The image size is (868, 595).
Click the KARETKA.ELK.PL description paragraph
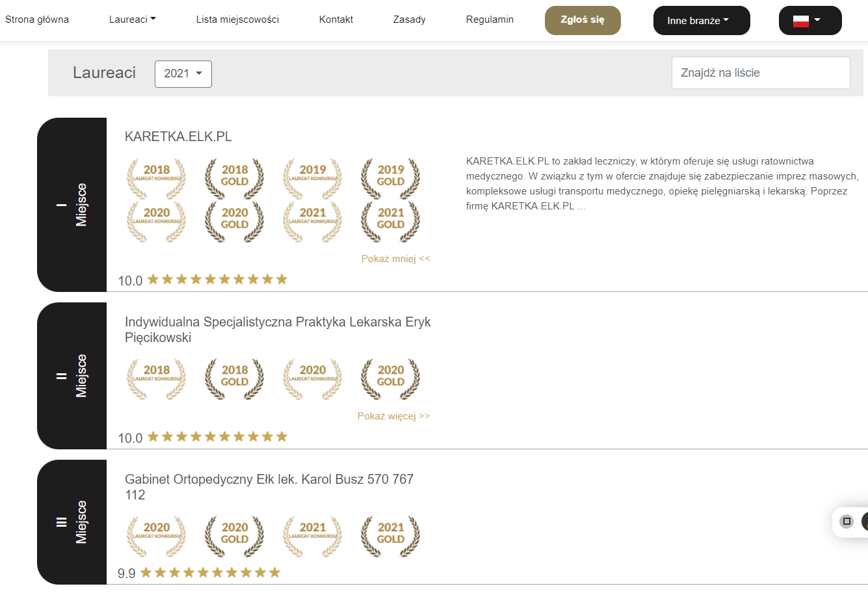click(663, 183)
